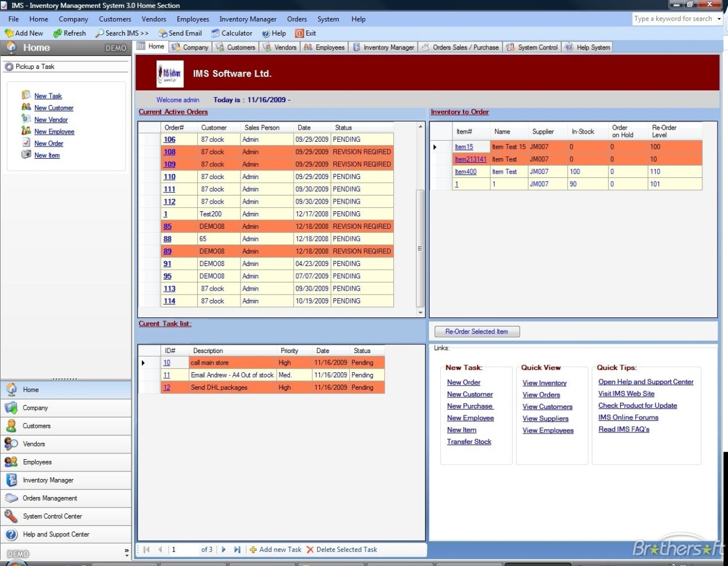The height and width of the screenshot is (566, 728).
Task: Click the Add new Task icon
Action: click(x=274, y=550)
